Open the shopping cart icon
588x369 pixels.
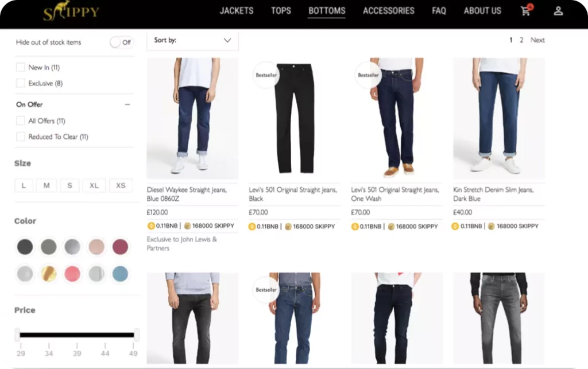(x=526, y=10)
